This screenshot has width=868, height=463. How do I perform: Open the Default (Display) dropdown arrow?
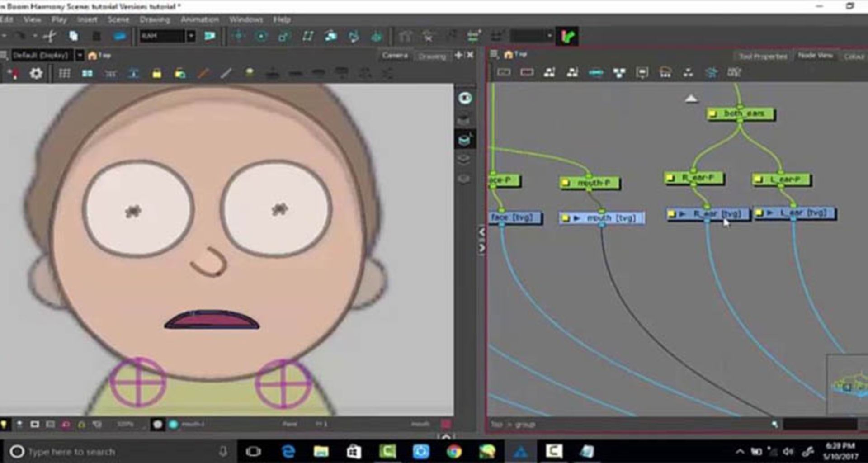coord(80,56)
